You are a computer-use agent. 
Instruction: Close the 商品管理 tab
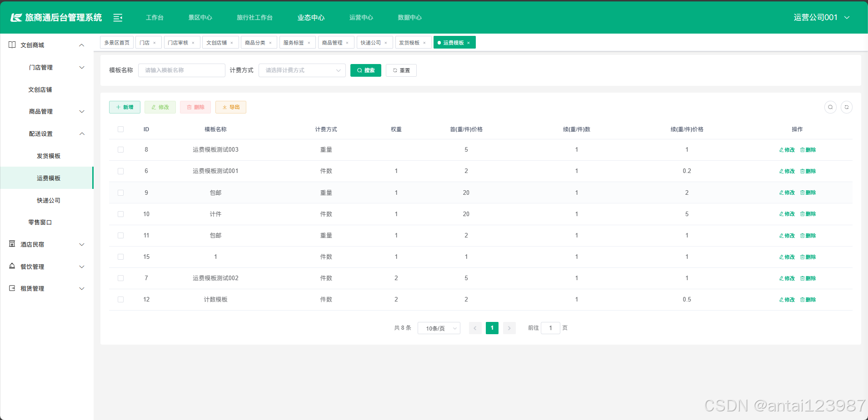(x=347, y=43)
